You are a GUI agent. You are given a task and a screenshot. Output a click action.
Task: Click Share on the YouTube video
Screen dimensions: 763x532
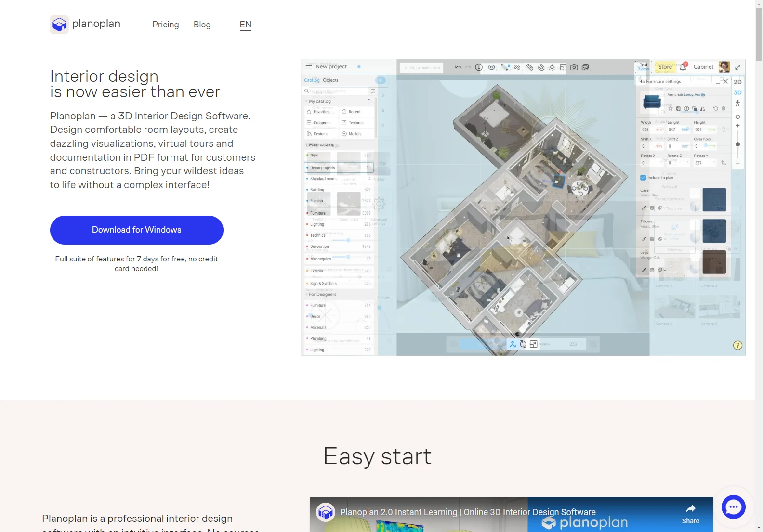coord(690,514)
